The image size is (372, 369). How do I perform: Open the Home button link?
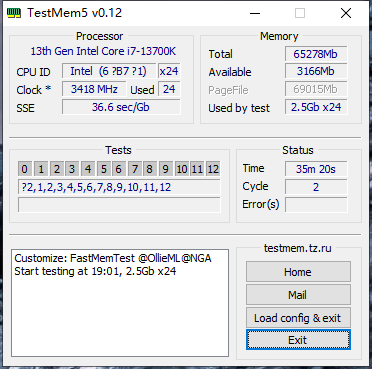[298, 272]
